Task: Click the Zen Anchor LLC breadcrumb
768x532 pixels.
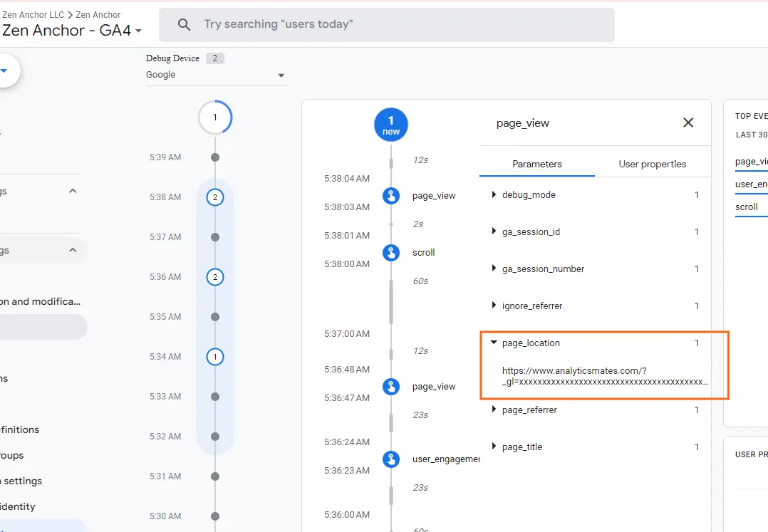Action: click(33, 15)
